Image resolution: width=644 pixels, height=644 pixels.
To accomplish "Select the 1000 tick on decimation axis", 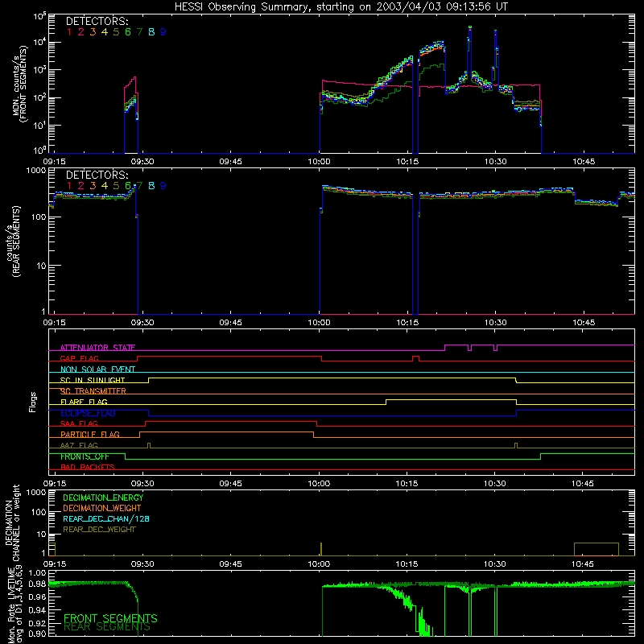I will (36, 492).
